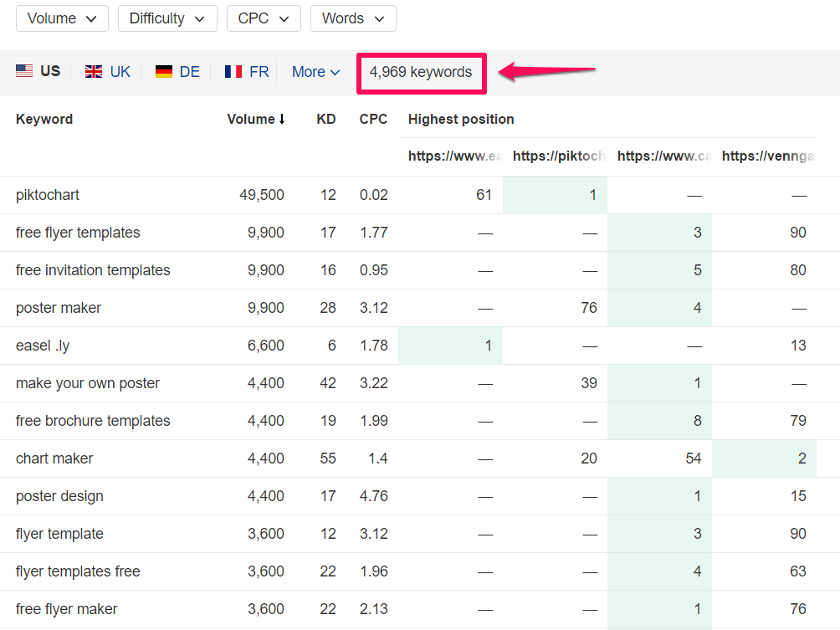Sort table by KD column header

pos(325,119)
